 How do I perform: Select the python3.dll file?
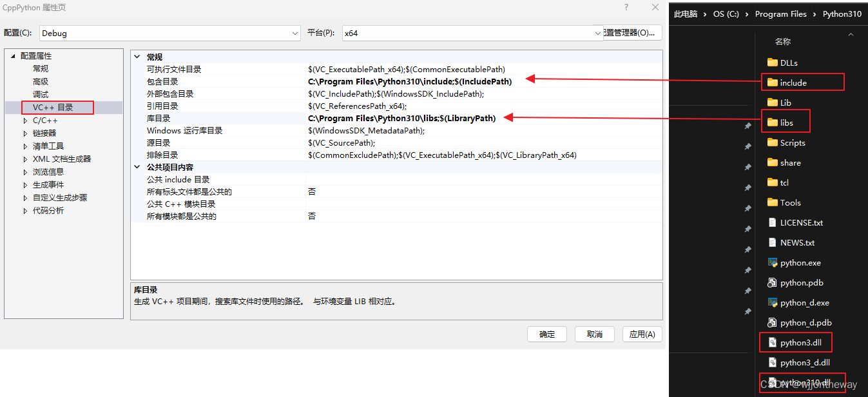[x=795, y=342]
